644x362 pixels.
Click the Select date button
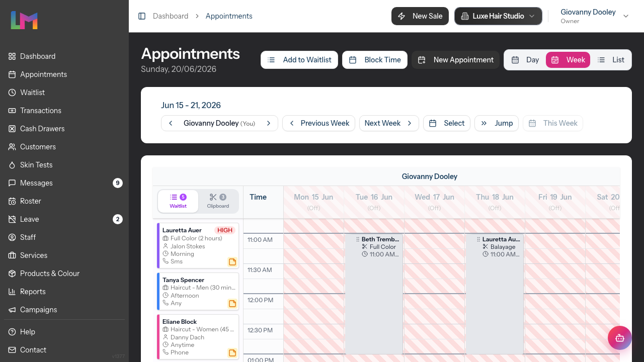[447, 123]
